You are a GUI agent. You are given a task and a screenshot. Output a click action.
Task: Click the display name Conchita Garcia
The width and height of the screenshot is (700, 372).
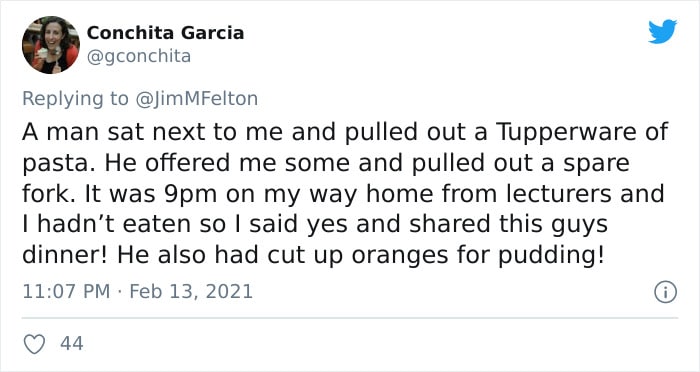tap(165, 33)
